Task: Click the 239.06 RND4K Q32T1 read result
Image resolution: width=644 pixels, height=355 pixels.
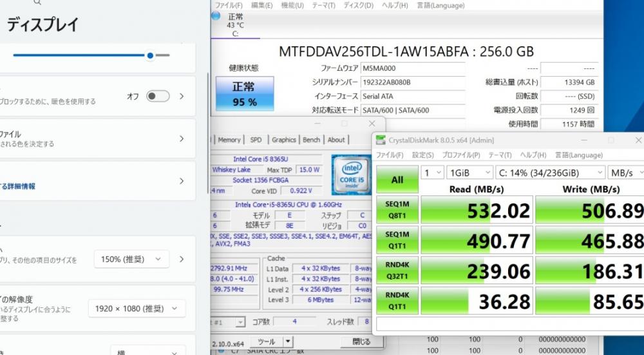Action: coord(477,271)
